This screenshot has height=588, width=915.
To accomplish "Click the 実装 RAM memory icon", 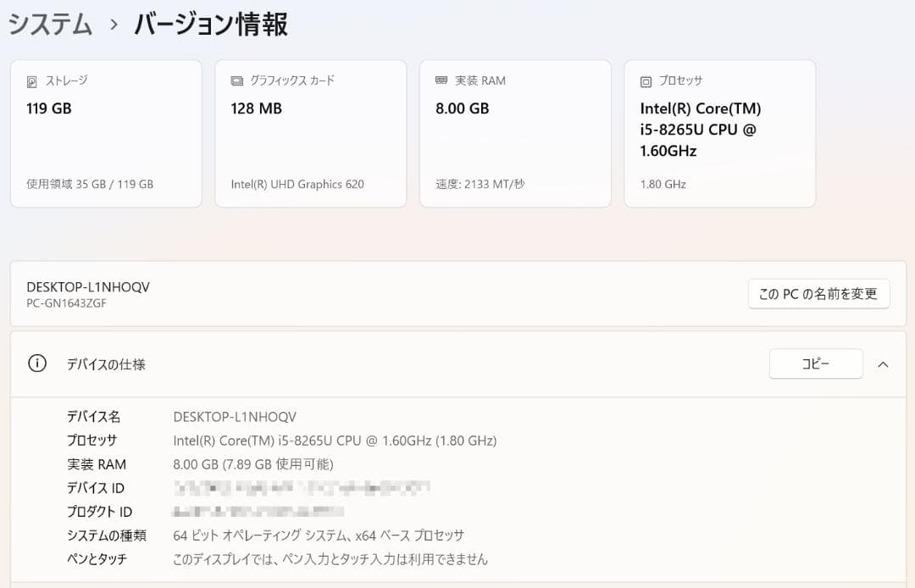I will click(441, 80).
